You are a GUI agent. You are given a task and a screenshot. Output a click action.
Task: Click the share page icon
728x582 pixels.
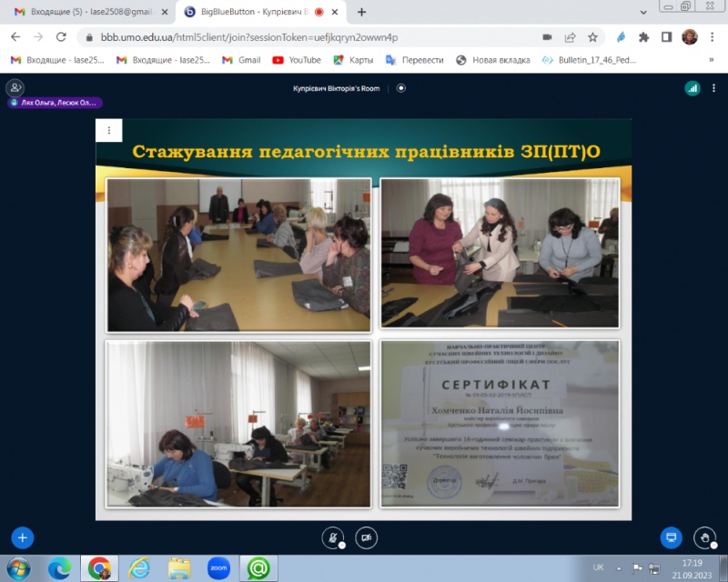(x=570, y=37)
